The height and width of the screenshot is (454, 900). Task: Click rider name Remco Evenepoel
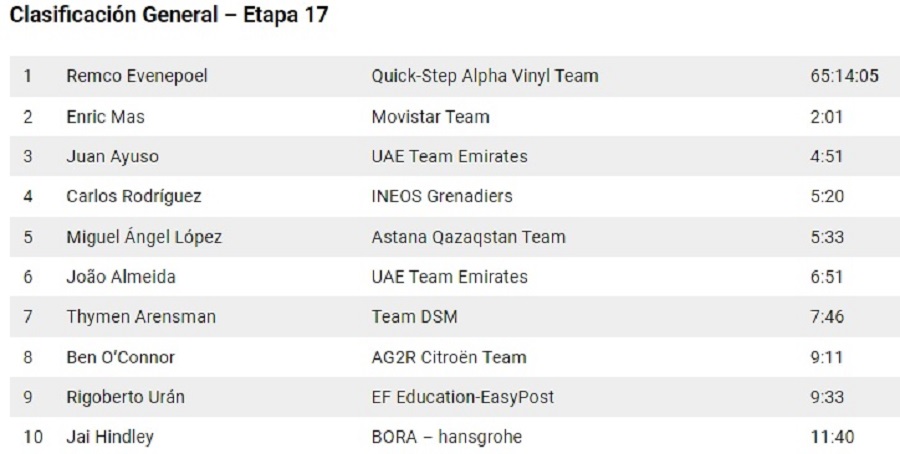(137, 76)
